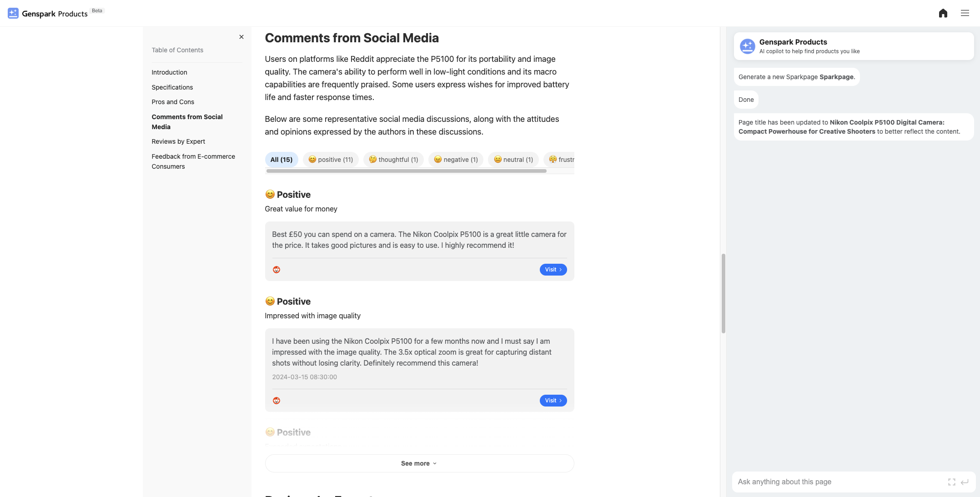Click the Genspark copilot avatar icon
Image resolution: width=980 pixels, height=497 pixels.
(747, 46)
